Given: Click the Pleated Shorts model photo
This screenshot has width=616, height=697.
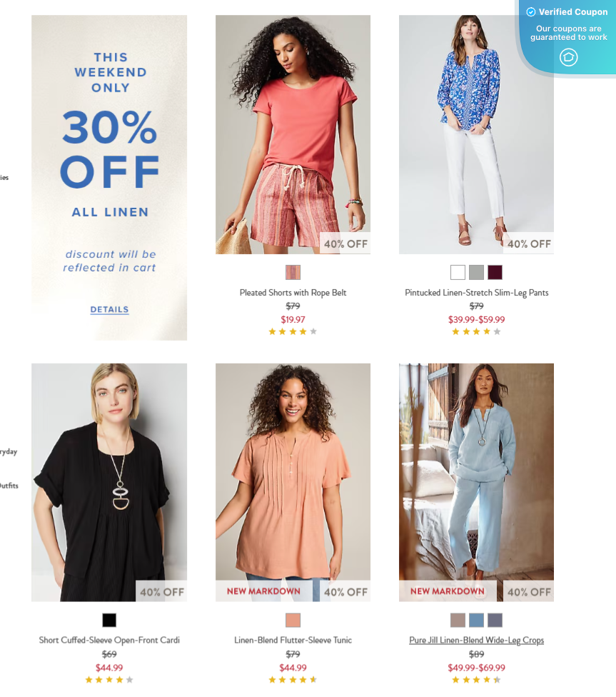Looking at the screenshot, I should [x=293, y=135].
